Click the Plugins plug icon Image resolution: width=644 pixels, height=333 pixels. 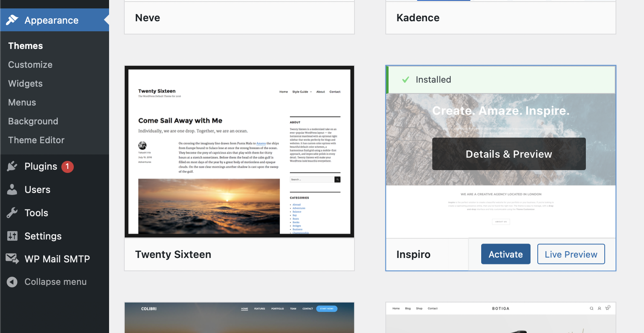tap(12, 166)
